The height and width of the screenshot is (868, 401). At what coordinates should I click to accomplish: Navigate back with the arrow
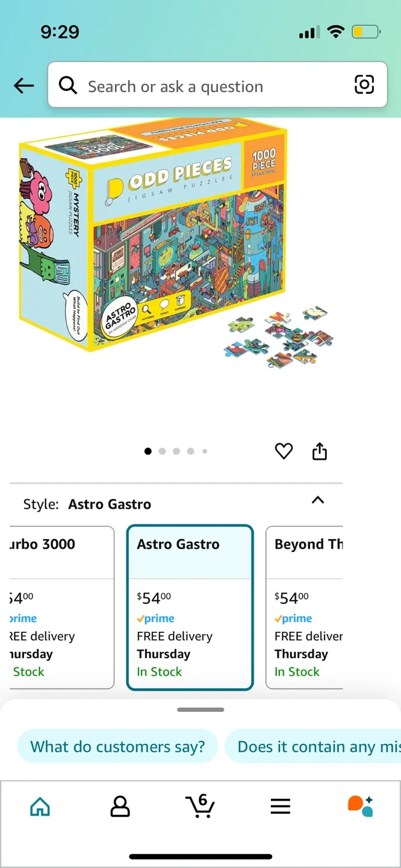pyautogui.click(x=23, y=85)
